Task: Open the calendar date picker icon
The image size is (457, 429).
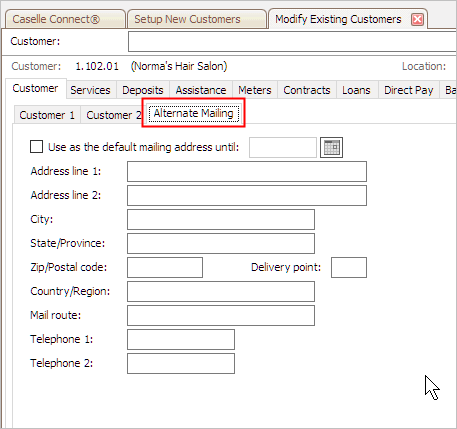Action: tap(331, 147)
